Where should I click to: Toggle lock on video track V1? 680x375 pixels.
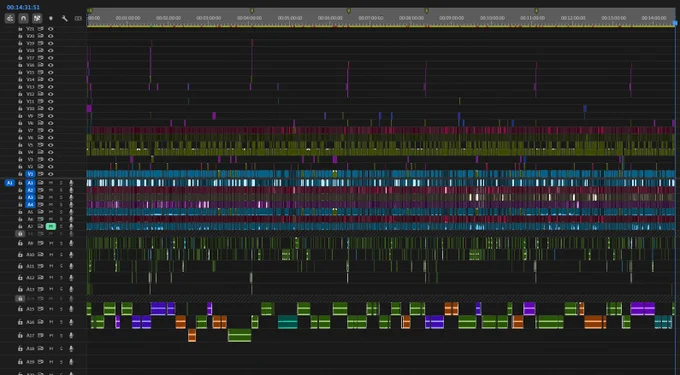pyautogui.click(x=20, y=174)
